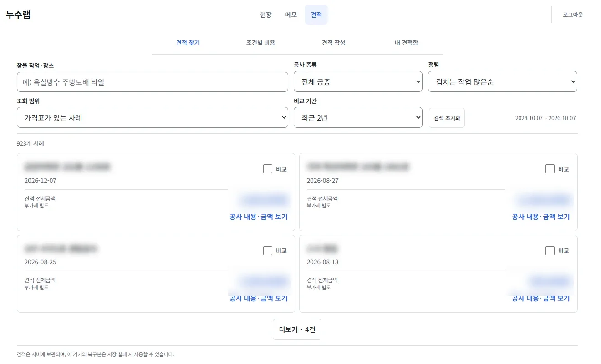This screenshot has height=364, width=601.
Task: Click the date 2026-08-27 on the card
Action: point(323,181)
